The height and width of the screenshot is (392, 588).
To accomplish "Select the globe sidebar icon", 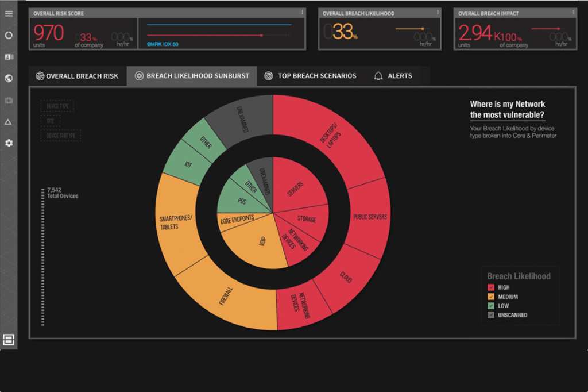I will pos(9,78).
